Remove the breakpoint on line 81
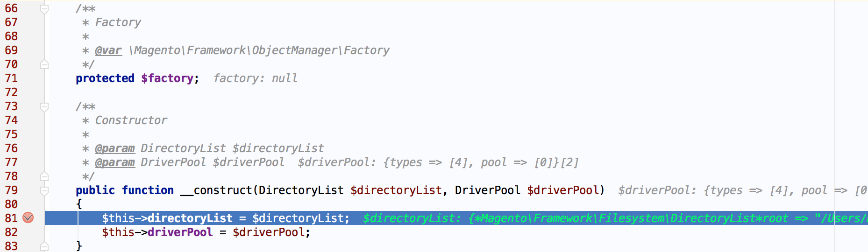Image resolution: width=868 pixels, height=252 pixels. (28, 217)
